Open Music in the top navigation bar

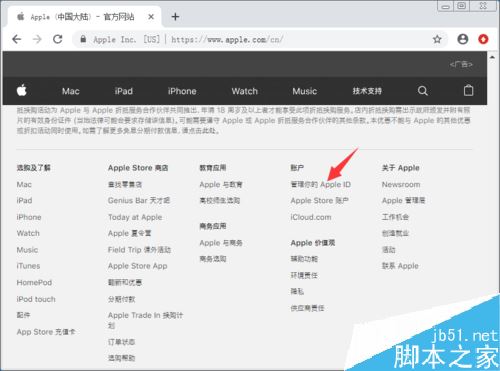(x=305, y=91)
